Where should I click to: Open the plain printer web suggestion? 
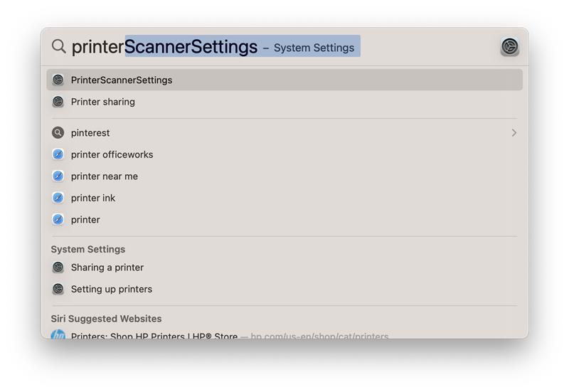coord(85,220)
